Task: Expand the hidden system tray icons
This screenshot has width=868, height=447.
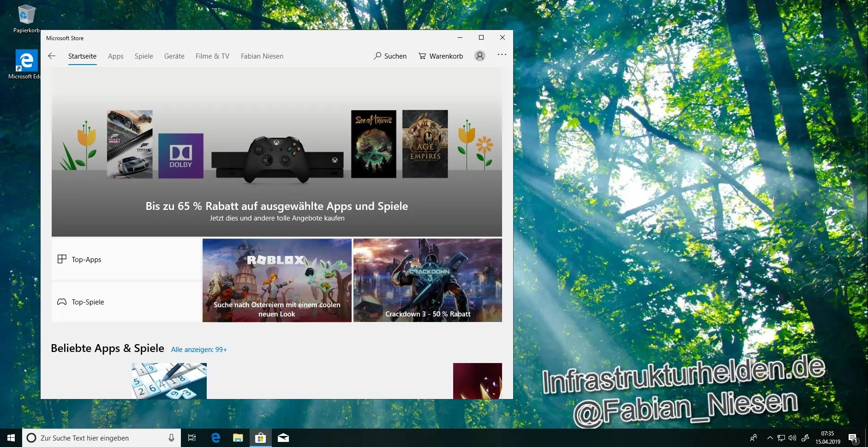Action: pos(770,438)
